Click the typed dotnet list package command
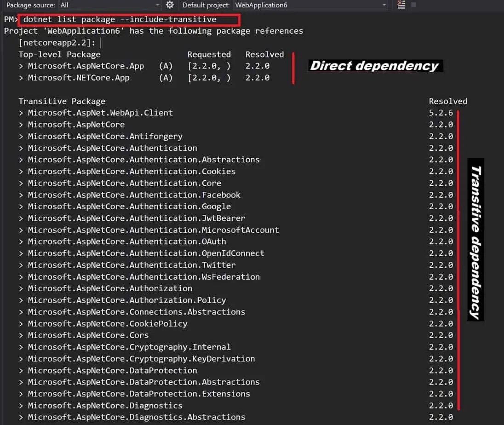 point(120,20)
